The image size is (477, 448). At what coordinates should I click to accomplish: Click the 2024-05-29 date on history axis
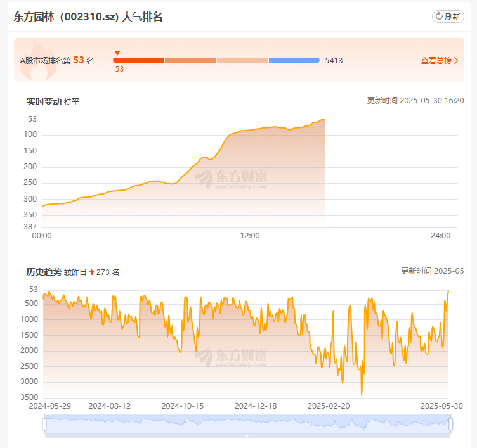click(x=50, y=406)
